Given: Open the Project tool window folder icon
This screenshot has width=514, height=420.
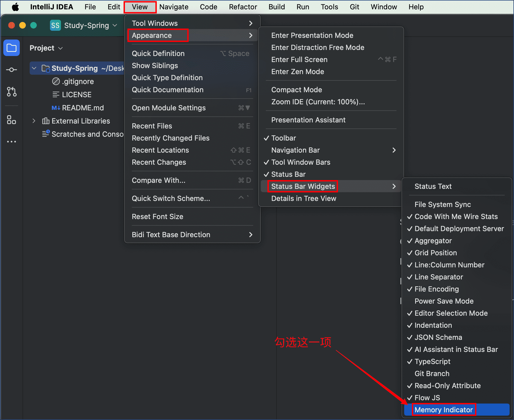Looking at the screenshot, I should click(12, 48).
